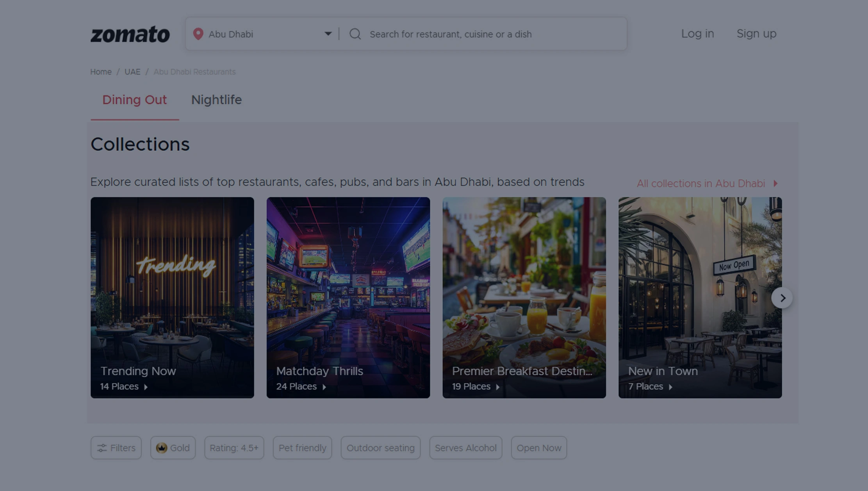This screenshot has width=868, height=491.
Task: Click the Zomato logo
Action: click(x=130, y=34)
